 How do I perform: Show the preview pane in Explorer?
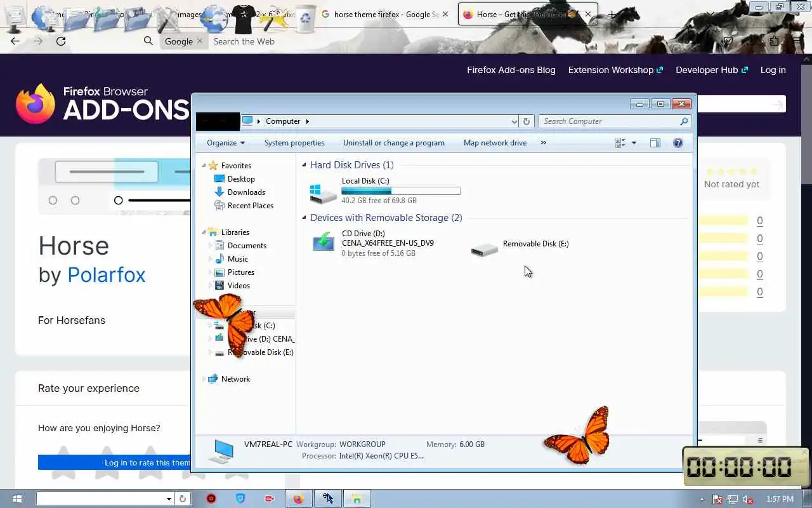click(x=655, y=143)
